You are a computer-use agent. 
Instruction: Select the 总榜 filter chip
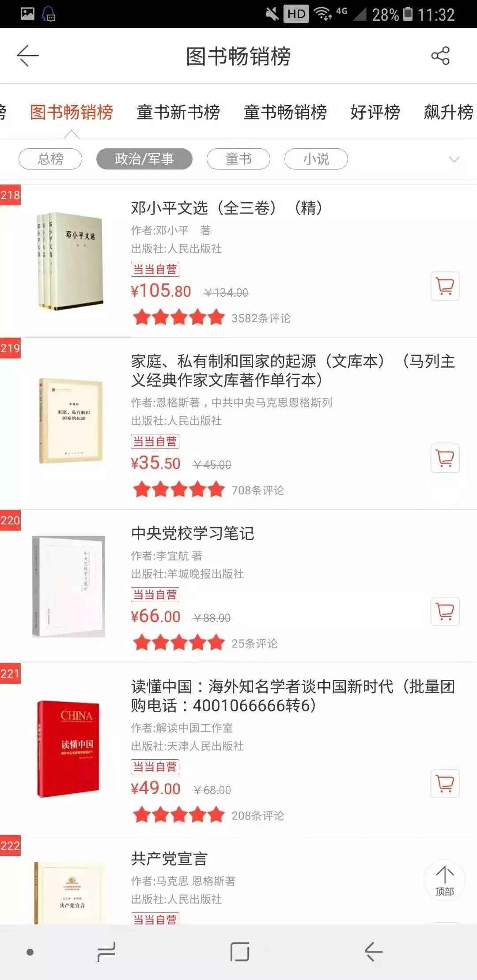tap(50, 159)
